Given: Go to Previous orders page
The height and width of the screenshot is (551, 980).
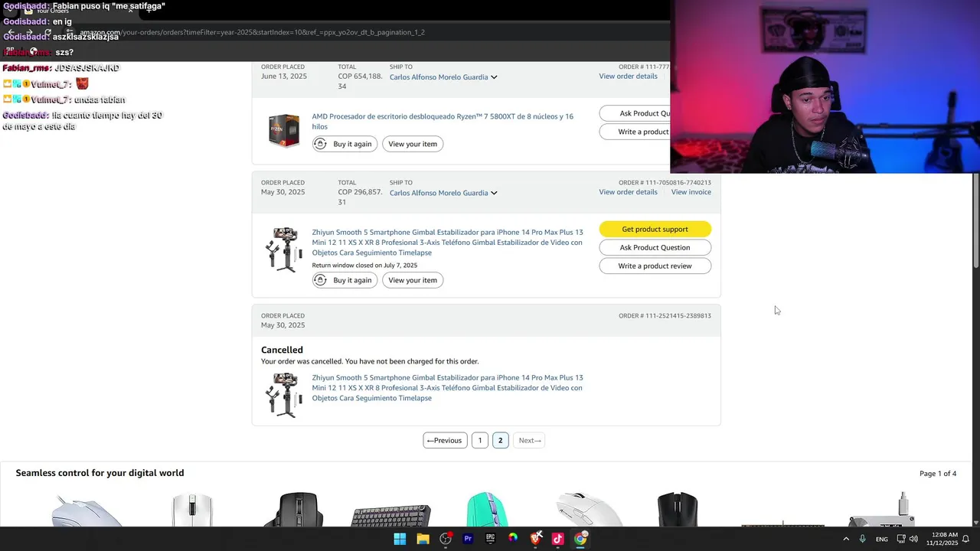Looking at the screenshot, I should point(445,440).
